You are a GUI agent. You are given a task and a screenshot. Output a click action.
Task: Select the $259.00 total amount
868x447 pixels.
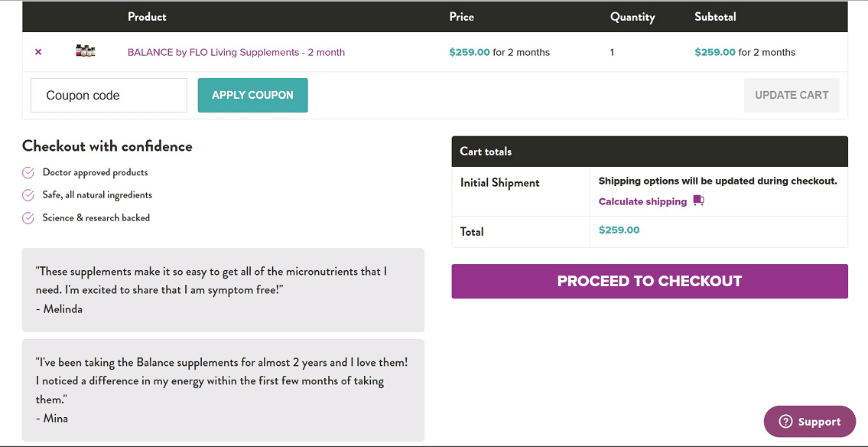click(x=619, y=230)
